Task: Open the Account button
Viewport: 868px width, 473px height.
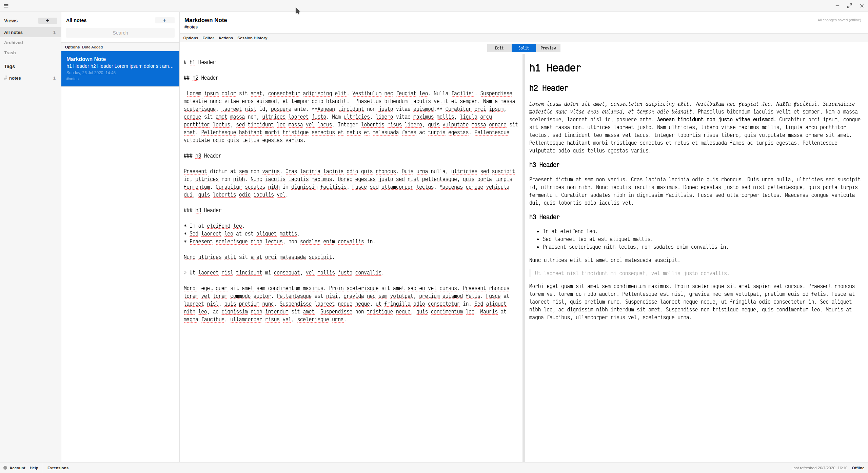Action: click(17, 468)
